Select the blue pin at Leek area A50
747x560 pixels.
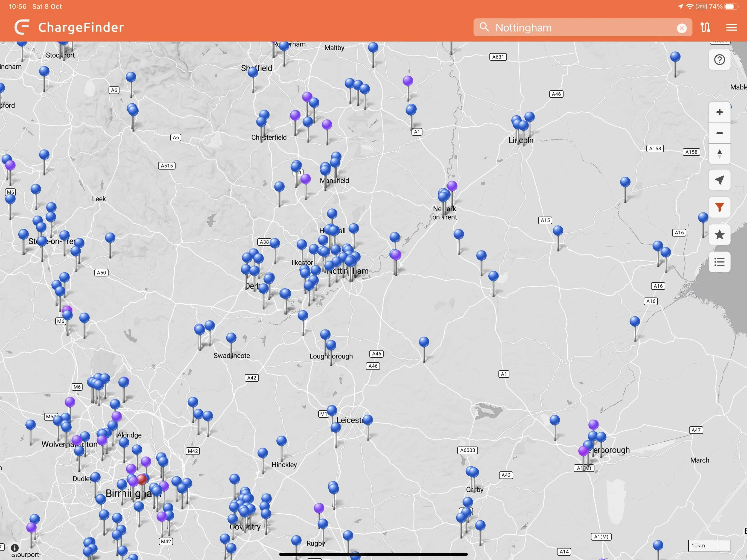click(110, 238)
